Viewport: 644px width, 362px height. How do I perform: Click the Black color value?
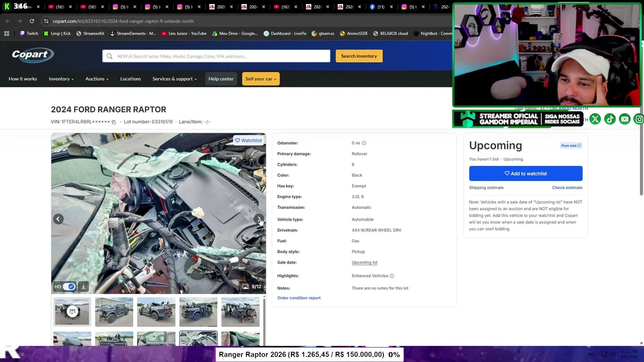tap(357, 175)
